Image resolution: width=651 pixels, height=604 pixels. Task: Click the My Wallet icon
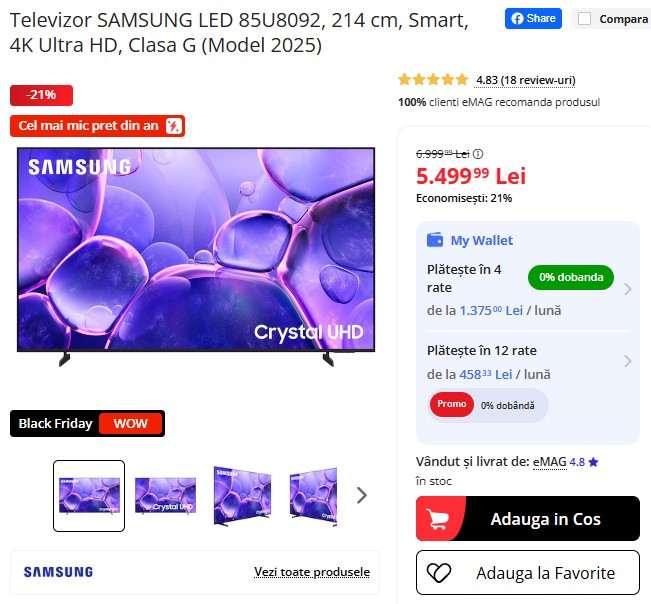coord(435,240)
